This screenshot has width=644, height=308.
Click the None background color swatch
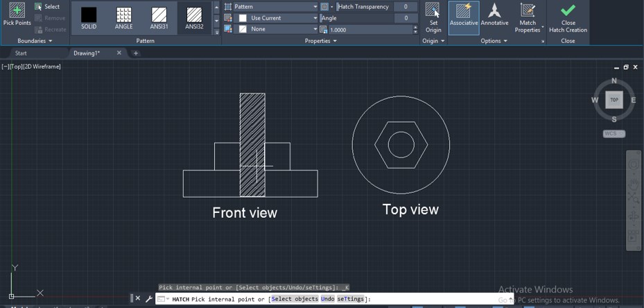(x=243, y=29)
